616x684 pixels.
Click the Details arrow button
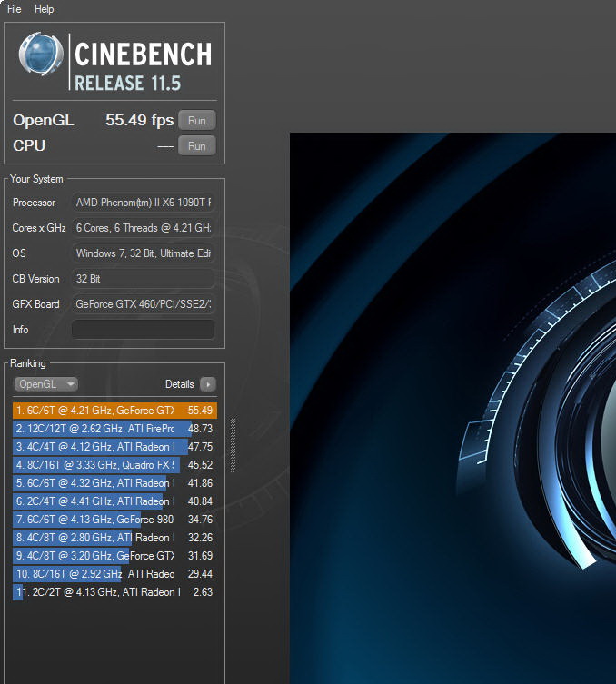[208, 384]
